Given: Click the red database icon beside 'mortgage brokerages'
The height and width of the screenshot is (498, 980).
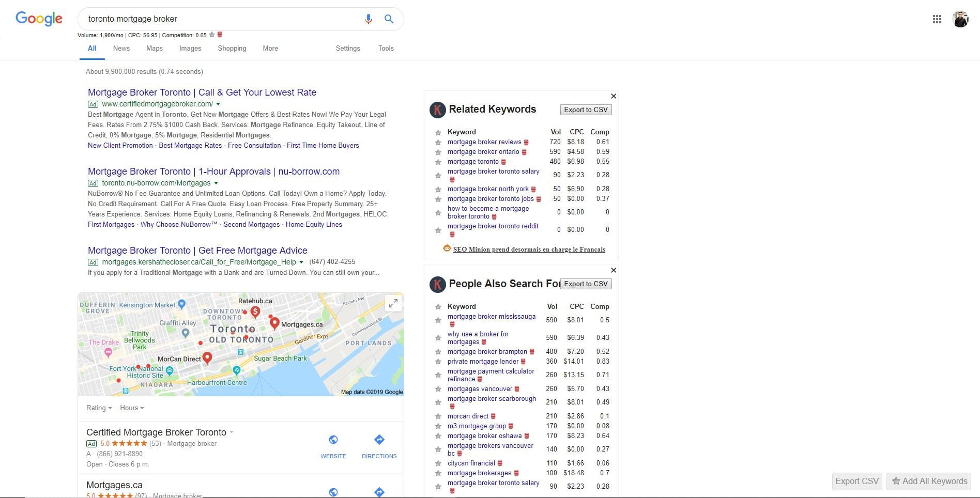Looking at the screenshot, I should (516, 473).
